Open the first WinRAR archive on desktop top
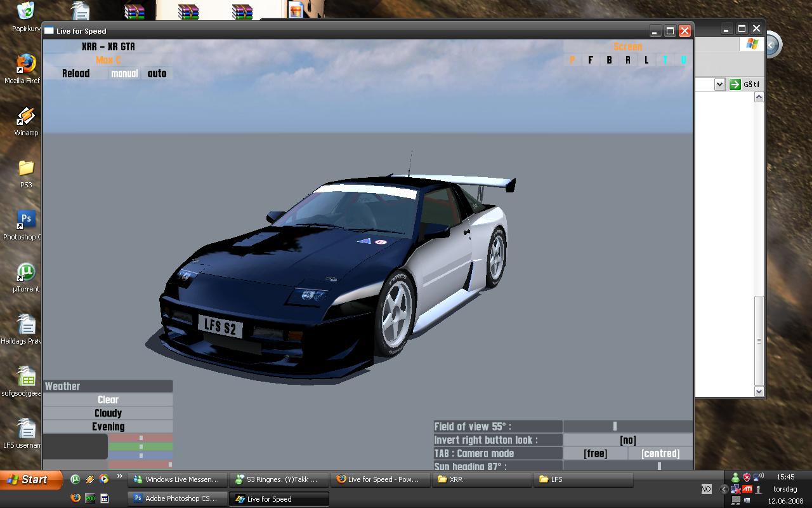The width and height of the screenshot is (812, 508). (x=134, y=11)
